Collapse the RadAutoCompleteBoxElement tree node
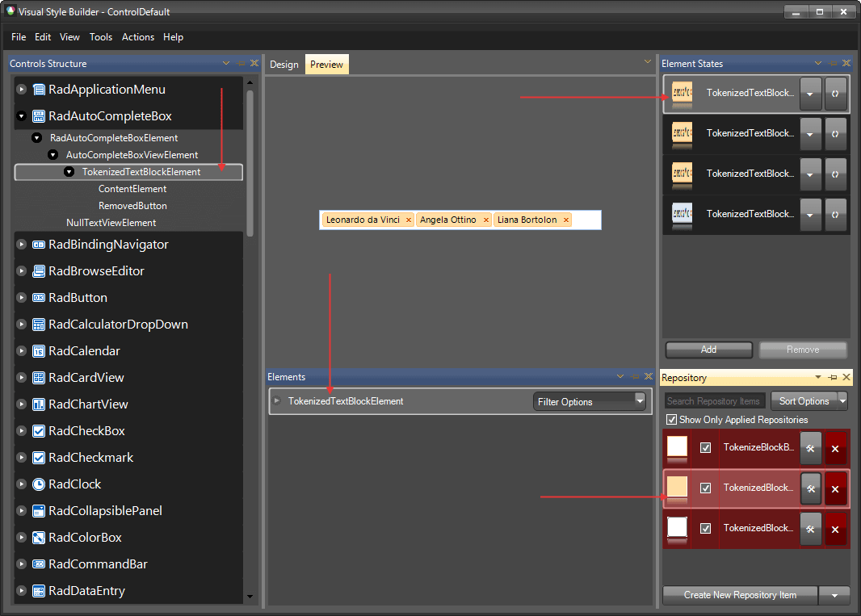The width and height of the screenshot is (861, 616). (x=36, y=137)
